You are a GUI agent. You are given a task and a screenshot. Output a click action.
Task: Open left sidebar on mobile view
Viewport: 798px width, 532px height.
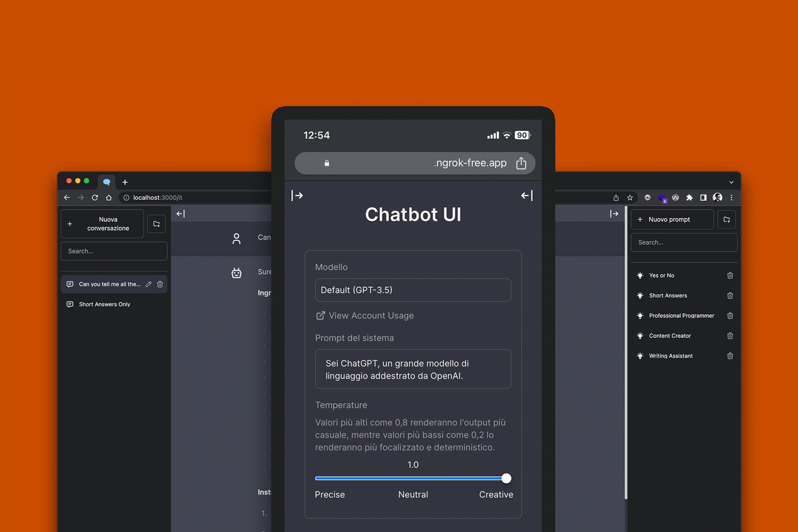(297, 196)
